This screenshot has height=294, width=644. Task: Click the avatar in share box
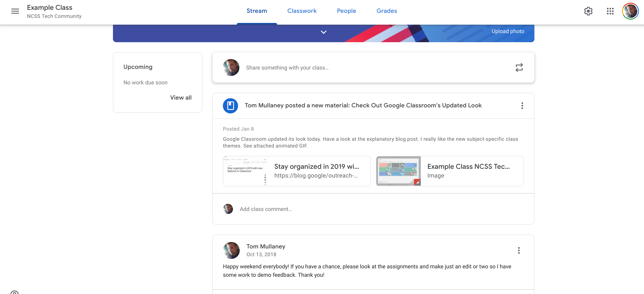231,68
